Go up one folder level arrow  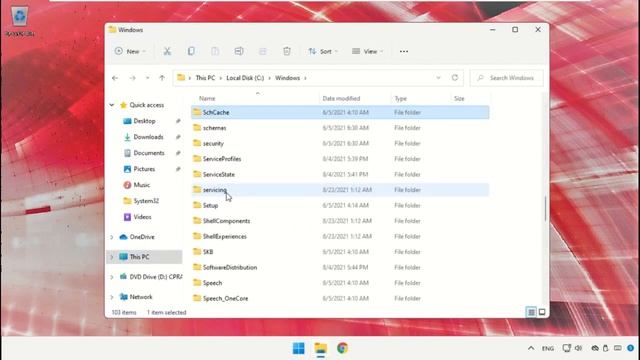pyautogui.click(x=162, y=78)
